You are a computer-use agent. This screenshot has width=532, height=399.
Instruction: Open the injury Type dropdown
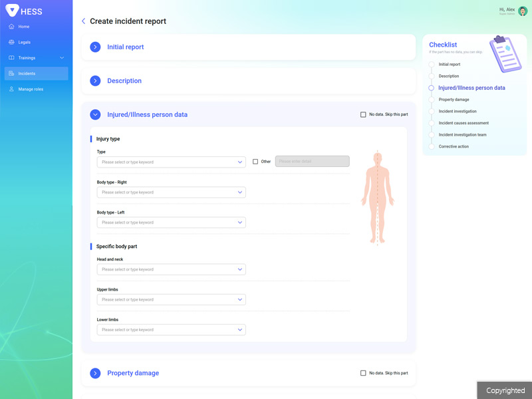point(171,162)
